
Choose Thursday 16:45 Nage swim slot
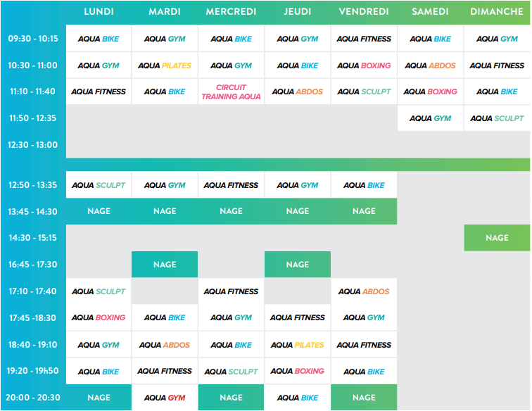(298, 265)
